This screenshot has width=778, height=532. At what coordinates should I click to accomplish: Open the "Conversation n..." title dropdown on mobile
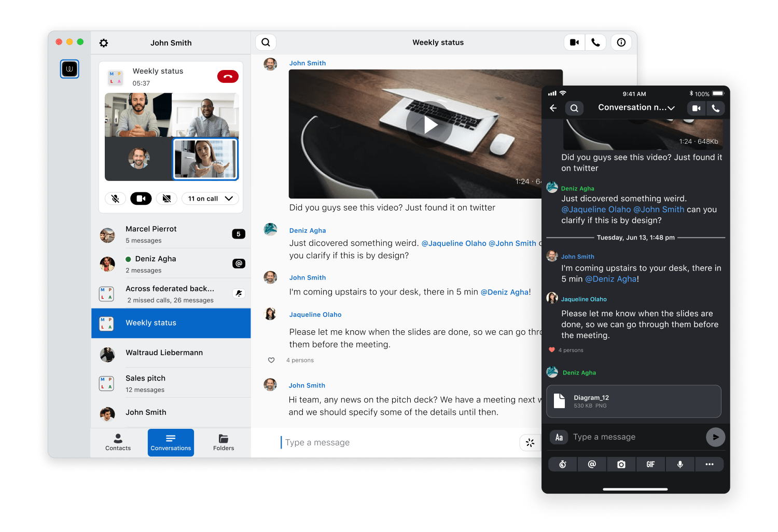(636, 107)
